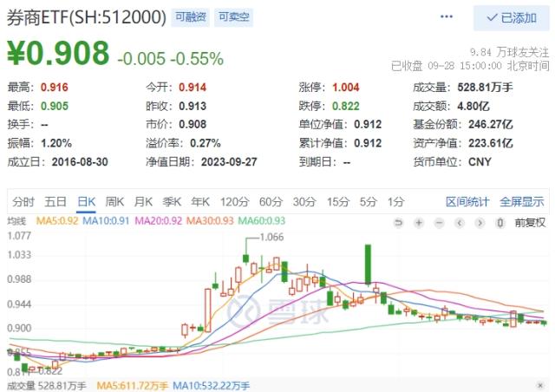Click the 券商ETF(SH:512000) title

click(x=87, y=17)
